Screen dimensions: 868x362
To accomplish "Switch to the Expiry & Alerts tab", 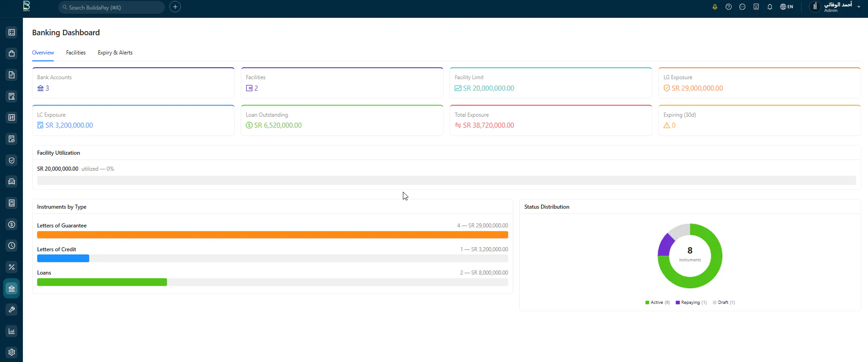I will tap(115, 53).
